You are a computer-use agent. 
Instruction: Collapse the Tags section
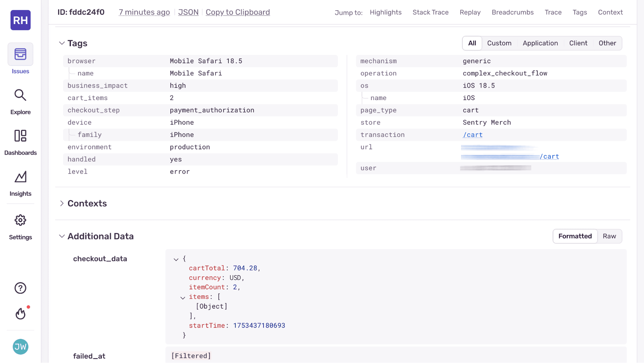62,43
